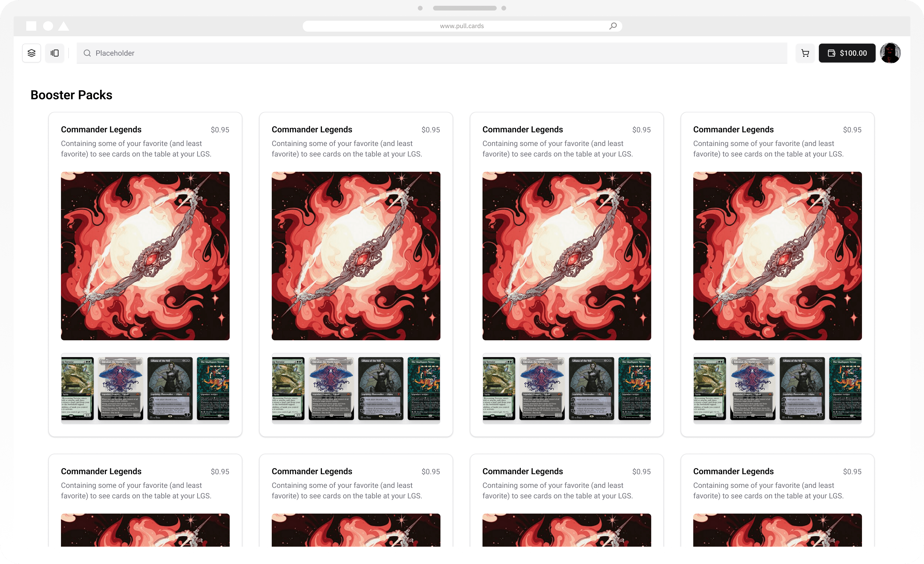Screen dimensions: 924x564
Task: Click the search icon in the browser address bar
Action: 613,26
